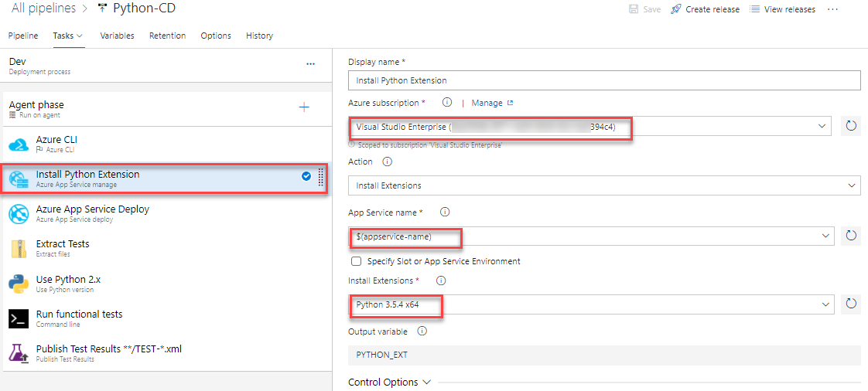The height and width of the screenshot is (391, 868).
Task: Enable Specify Slot or App Service Environment
Action: coord(357,261)
